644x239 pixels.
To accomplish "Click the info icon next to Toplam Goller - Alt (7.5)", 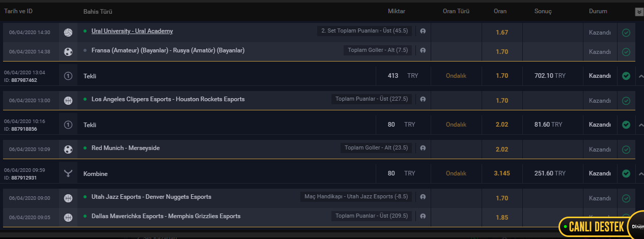I will click(423, 50).
